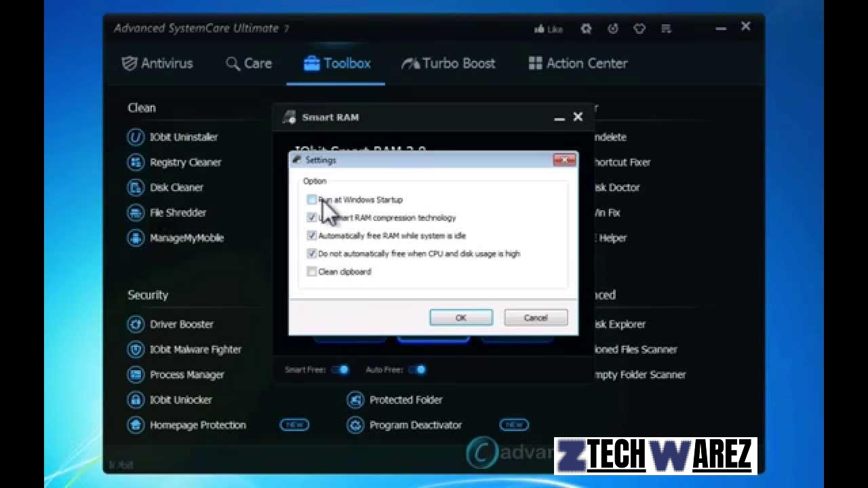
Task: Select the Toolbox tab
Action: (x=337, y=63)
